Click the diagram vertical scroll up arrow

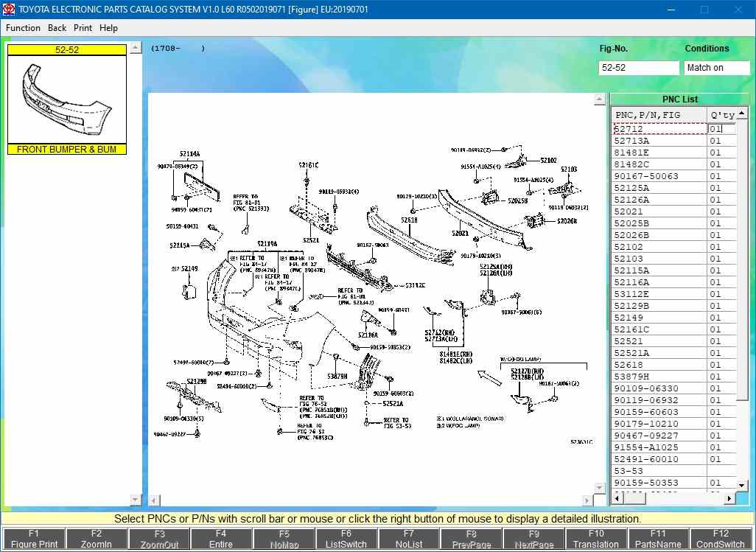pos(599,99)
